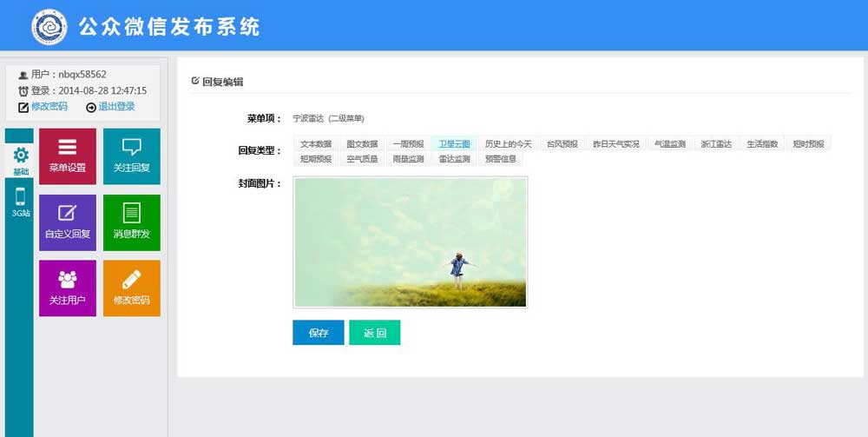Switch to the 3G站 phone tab

[x=20, y=202]
